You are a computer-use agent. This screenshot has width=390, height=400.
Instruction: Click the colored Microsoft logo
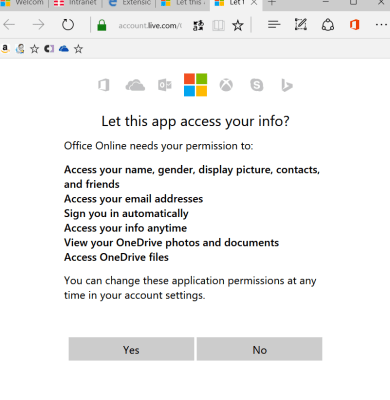tap(195, 85)
